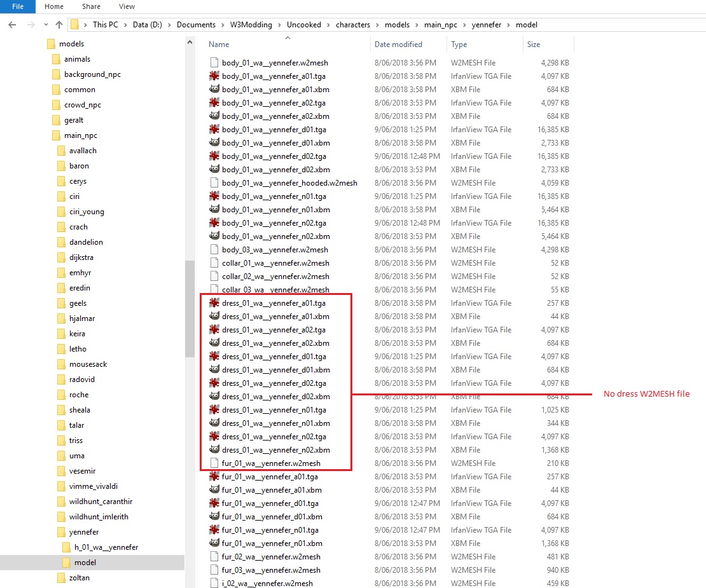Expand the chevron after W3Modding in the address bar
The image size is (706, 588).
[x=280, y=25]
